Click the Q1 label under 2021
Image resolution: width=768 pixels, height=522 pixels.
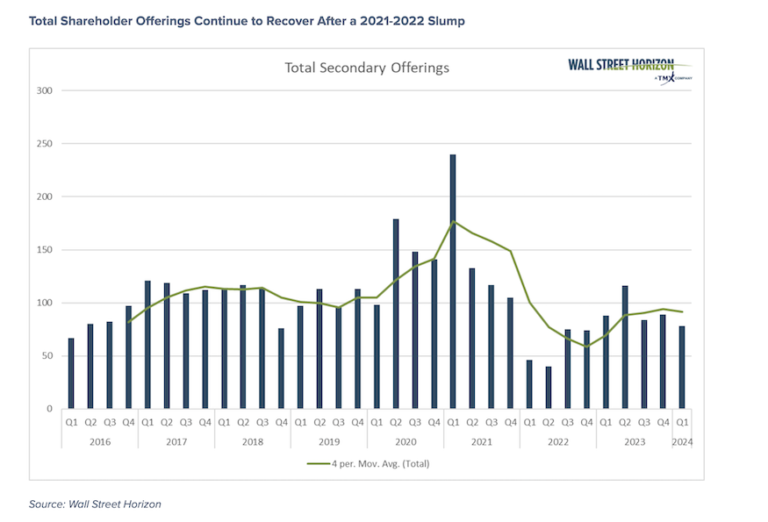tap(453, 422)
